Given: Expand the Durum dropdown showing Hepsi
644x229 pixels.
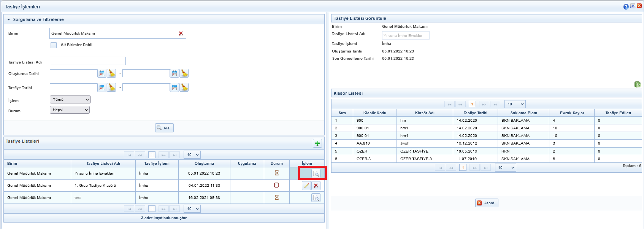Looking at the screenshot, I should coord(70,110).
